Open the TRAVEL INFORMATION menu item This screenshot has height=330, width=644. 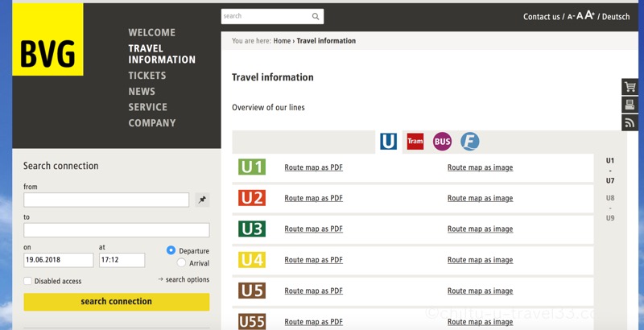[x=162, y=54]
